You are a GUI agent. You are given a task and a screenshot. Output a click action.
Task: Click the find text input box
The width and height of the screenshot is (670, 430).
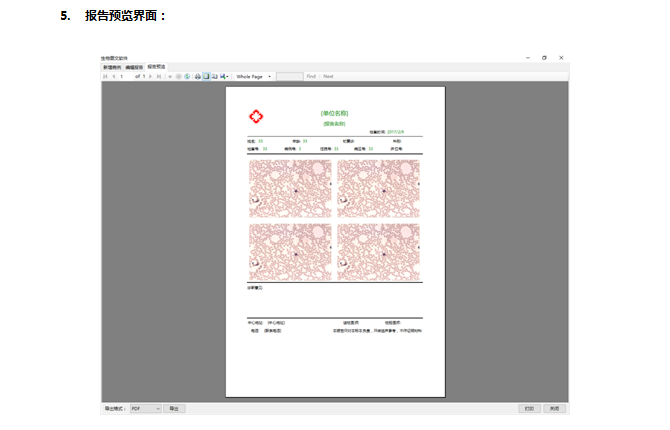pyautogui.click(x=289, y=76)
